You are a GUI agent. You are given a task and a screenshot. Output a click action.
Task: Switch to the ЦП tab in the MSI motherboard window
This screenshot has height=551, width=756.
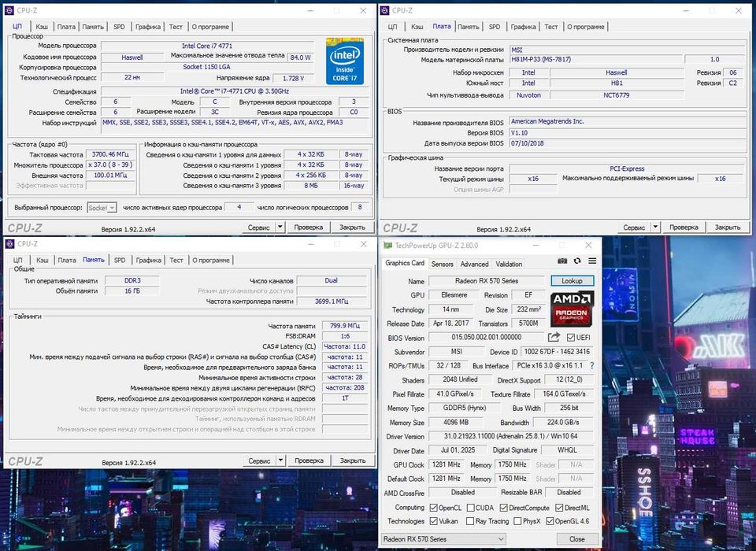click(392, 27)
